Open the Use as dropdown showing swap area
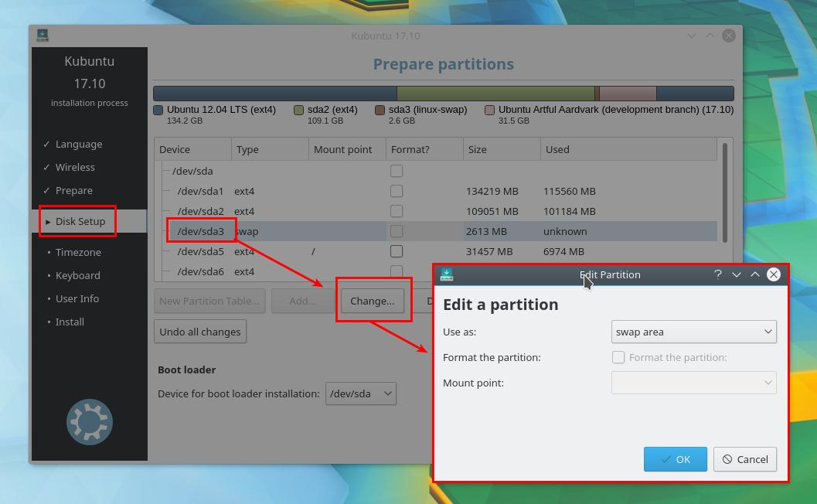Image resolution: width=817 pixels, height=504 pixels. [693, 332]
